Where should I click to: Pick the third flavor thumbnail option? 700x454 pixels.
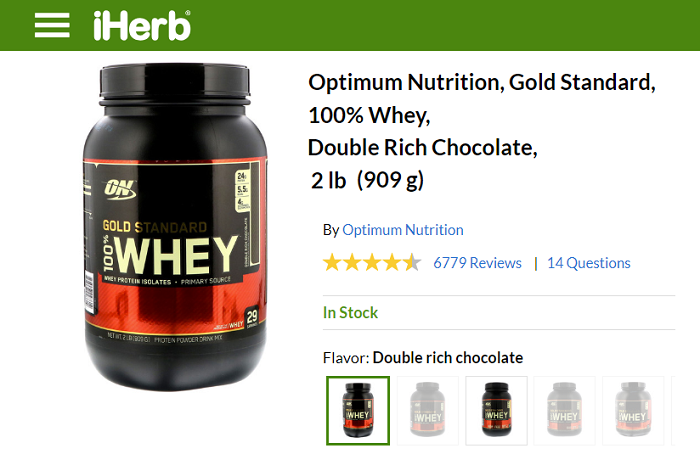point(496,411)
